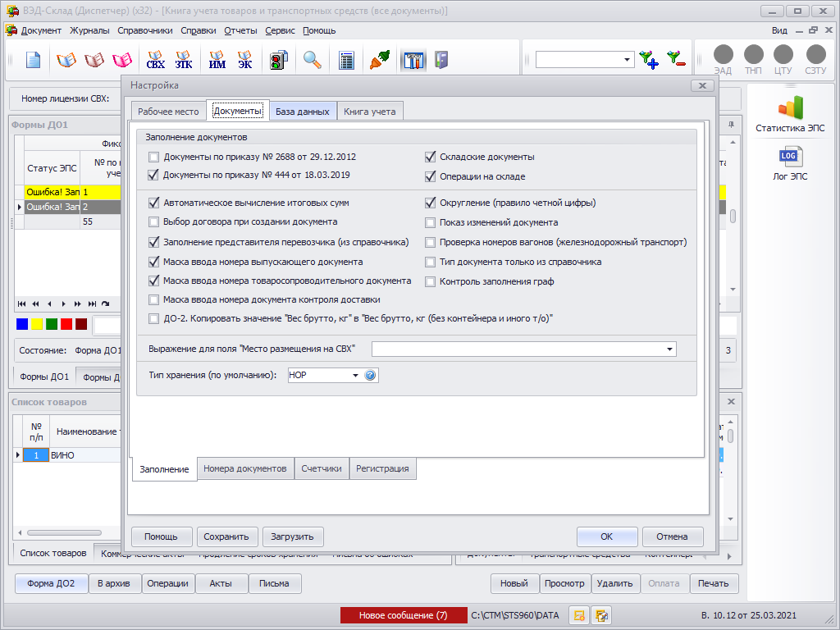Open the Лог ЭПС icon

(x=789, y=156)
